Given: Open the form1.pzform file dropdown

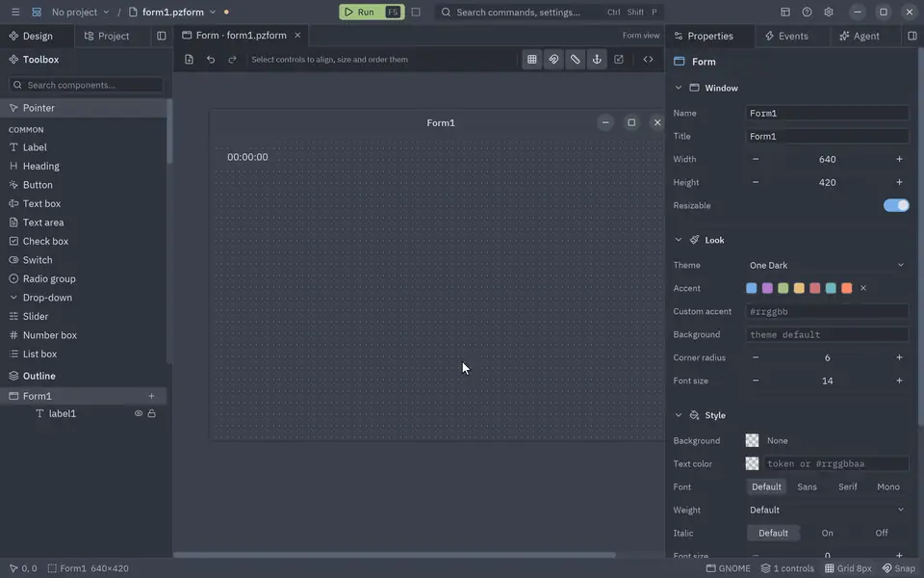Looking at the screenshot, I should [172, 12].
